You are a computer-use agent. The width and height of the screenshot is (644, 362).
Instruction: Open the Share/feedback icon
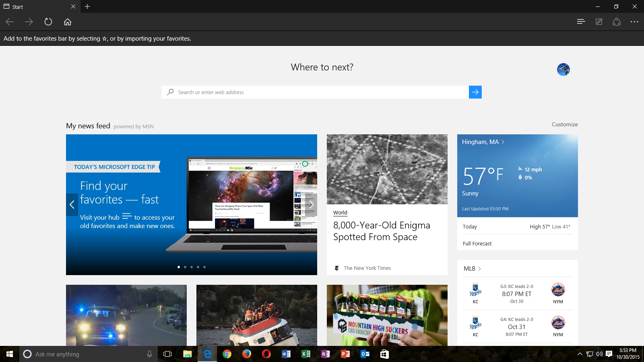(617, 22)
